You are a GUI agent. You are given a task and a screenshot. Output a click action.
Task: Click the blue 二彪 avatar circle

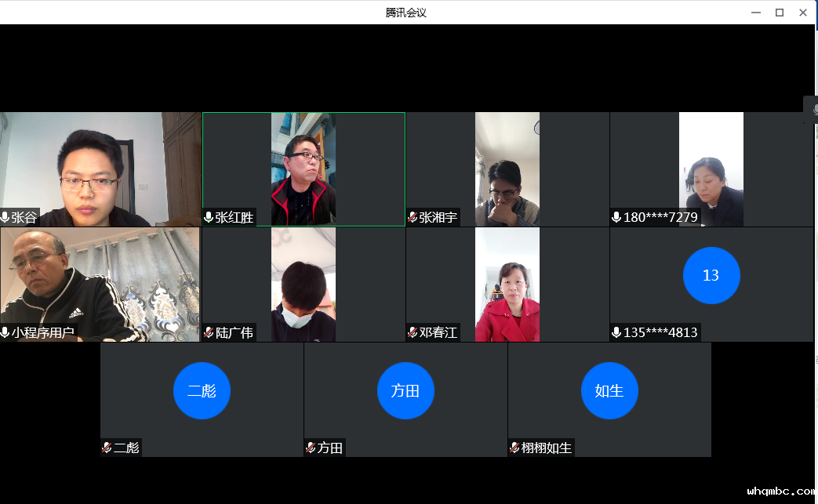point(202,390)
